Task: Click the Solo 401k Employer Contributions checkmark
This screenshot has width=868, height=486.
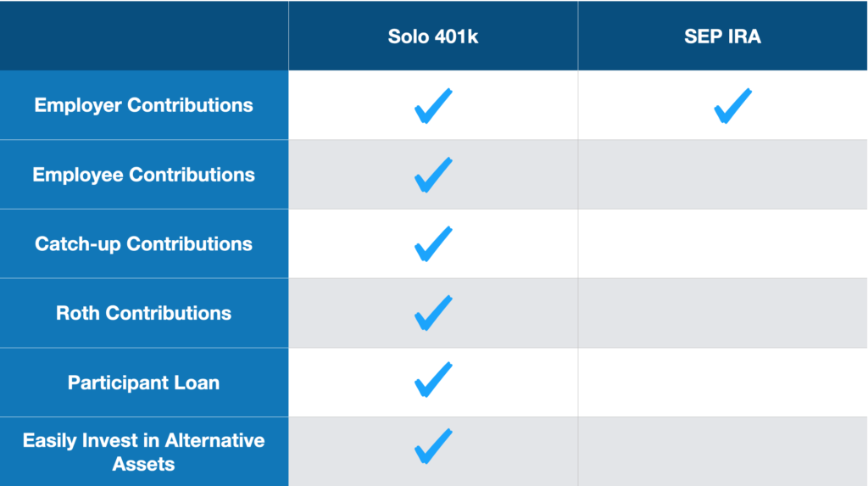Action: pyautogui.click(x=433, y=105)
